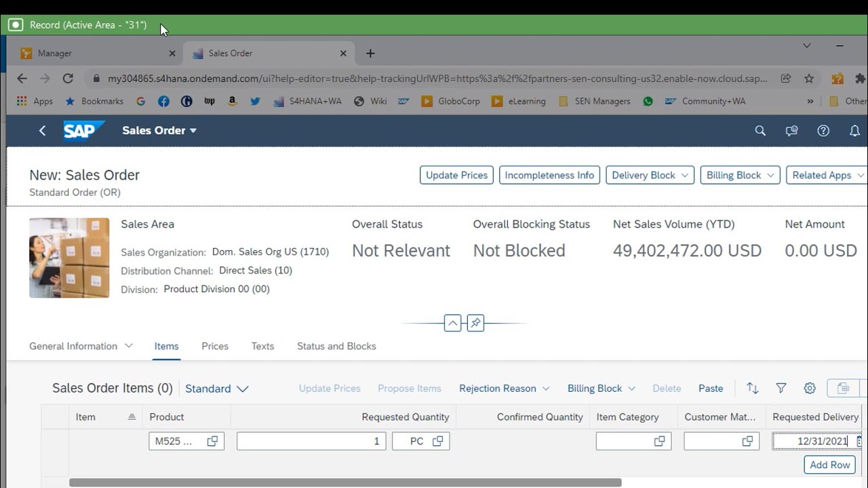
Task: Open table settings gear icon
Action: coord(810,388)
